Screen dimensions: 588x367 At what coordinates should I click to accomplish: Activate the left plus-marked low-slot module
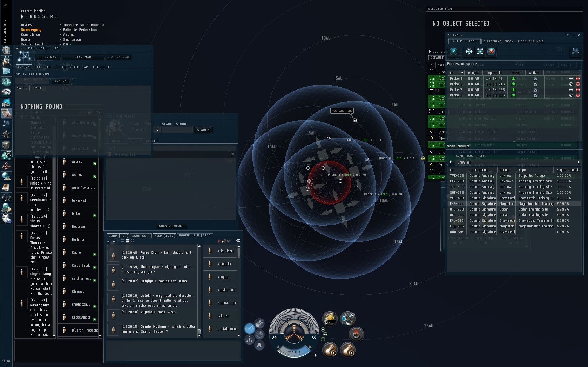coord(330,349)
